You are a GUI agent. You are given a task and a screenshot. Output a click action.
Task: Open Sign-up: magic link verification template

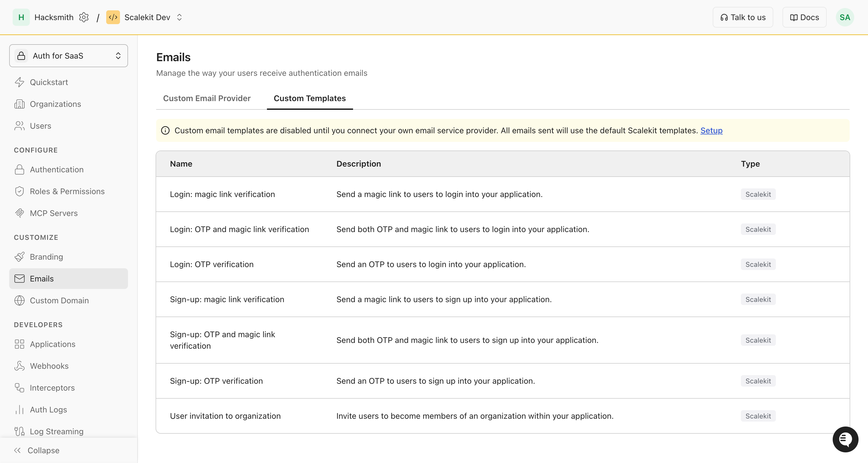tap(502, 300)
